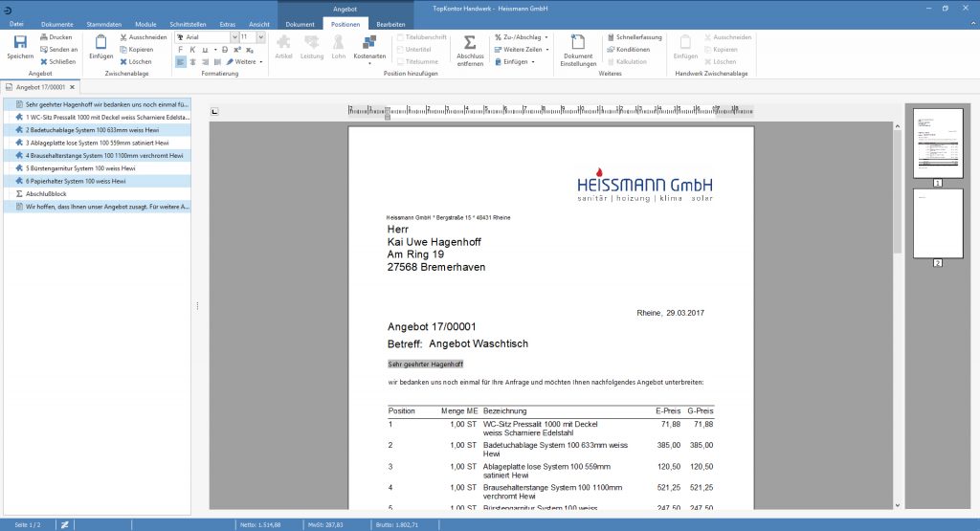Click the Speichern save icon
This screenshot has width=980, height=531.
click(x=19, y=44)
